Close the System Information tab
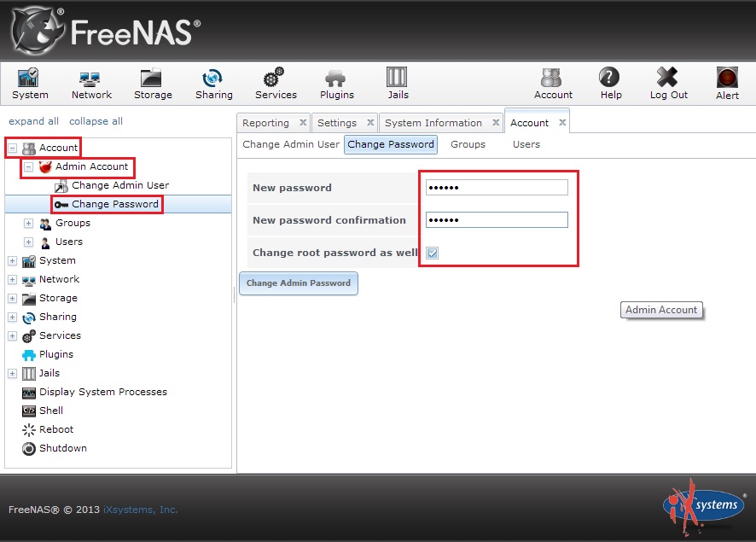Viewport: 756px width, 542px height. [496, 122]
